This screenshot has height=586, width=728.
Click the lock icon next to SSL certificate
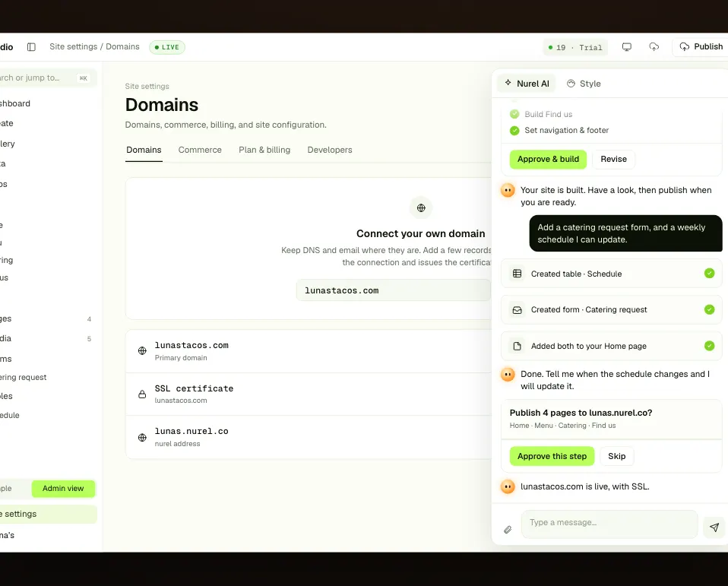point(143,394)
